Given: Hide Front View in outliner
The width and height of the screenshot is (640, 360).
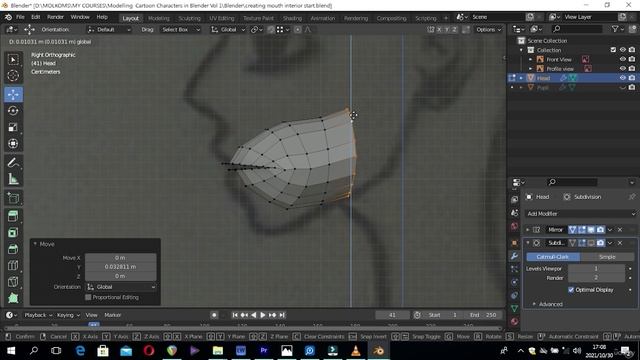Looking at the screenshot, I should coord(623,60).
